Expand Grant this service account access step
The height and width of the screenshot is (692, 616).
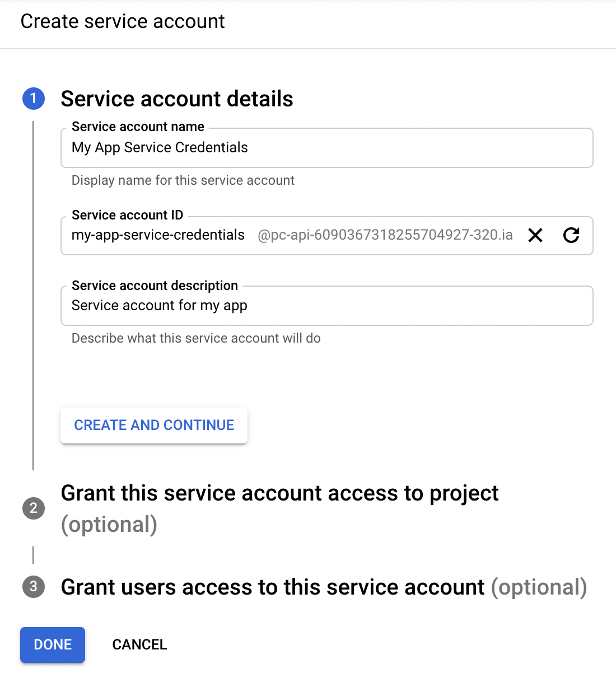[279, 493]
